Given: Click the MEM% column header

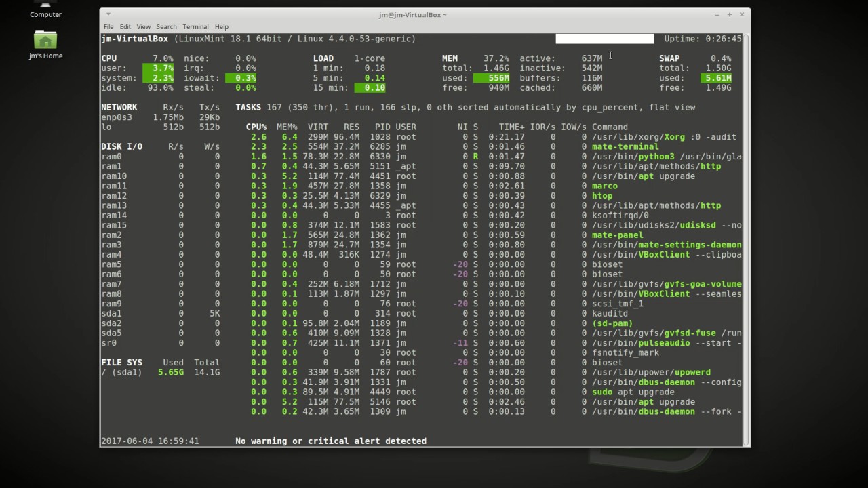Looking at the screenshot, I should point(287,127).
